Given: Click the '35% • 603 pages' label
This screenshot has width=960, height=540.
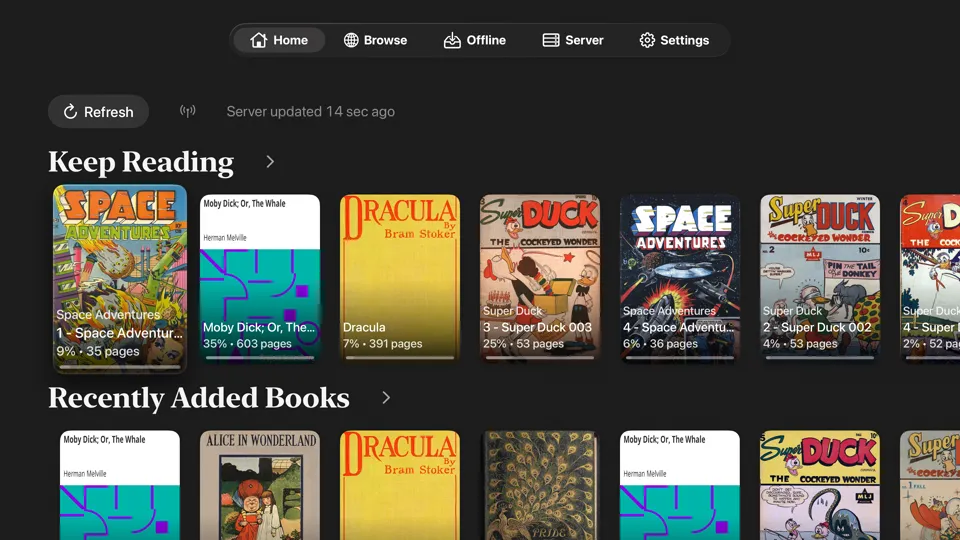Looking at the screenshot, I should coord(247,343).
